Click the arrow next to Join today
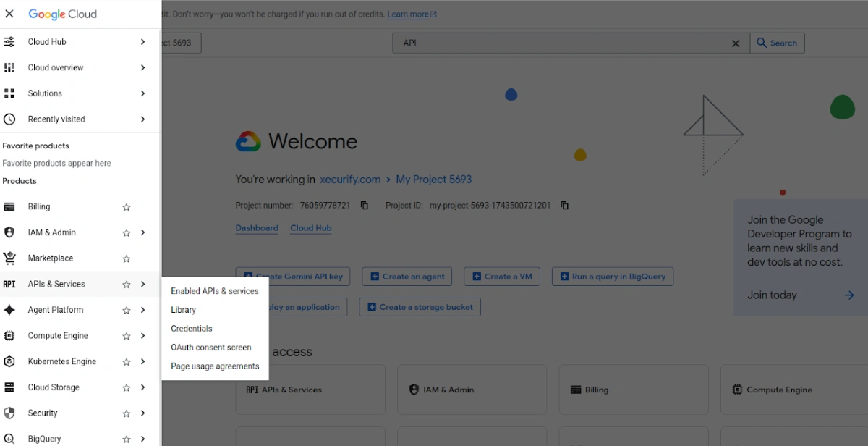The height and width of the screenshot is (446, 868). pos(849,295)
